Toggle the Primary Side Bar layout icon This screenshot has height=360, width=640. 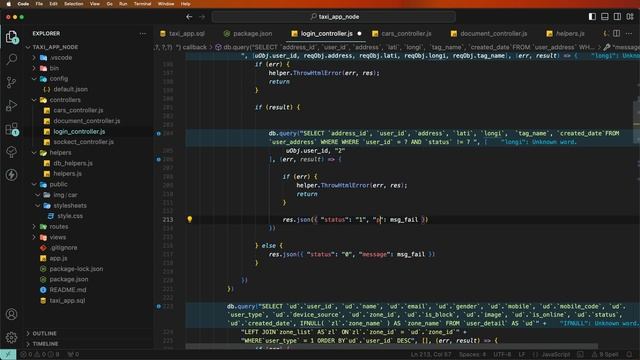point(592,17)
